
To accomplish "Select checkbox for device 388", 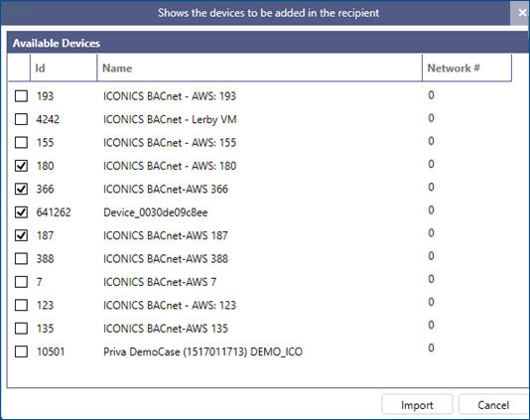I will [21, 259].
